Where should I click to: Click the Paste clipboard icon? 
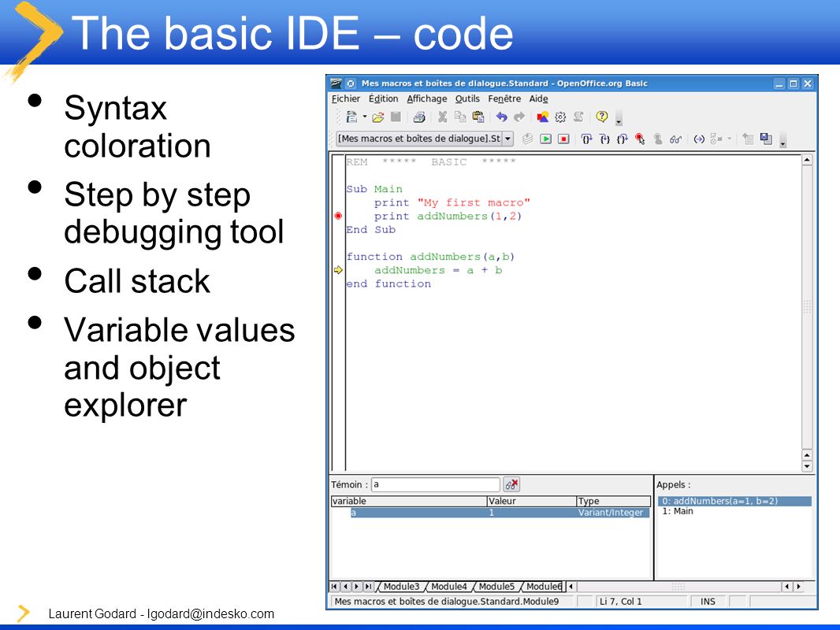click(x=478, y=117)
